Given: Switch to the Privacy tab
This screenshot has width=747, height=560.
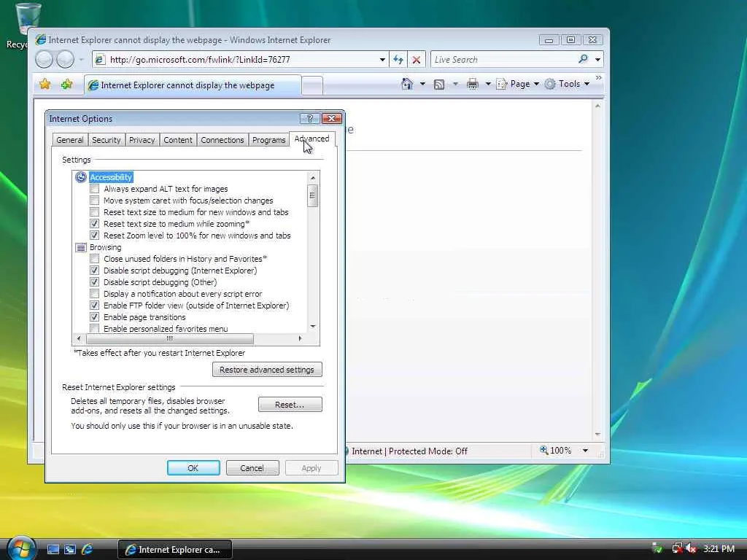Looking at the screenshot, I should [142, 140].
